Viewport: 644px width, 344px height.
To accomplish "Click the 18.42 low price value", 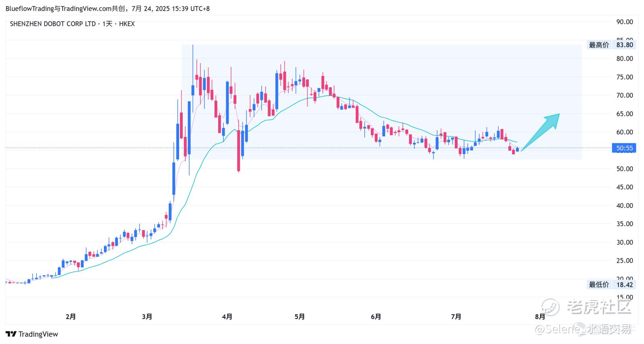I will tap(625, 285).
